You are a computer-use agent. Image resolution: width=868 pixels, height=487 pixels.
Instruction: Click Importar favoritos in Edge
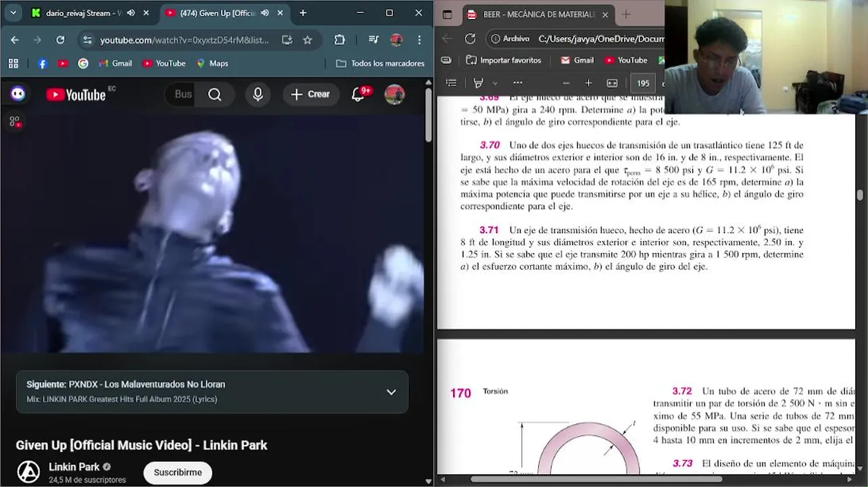(504, 60)
